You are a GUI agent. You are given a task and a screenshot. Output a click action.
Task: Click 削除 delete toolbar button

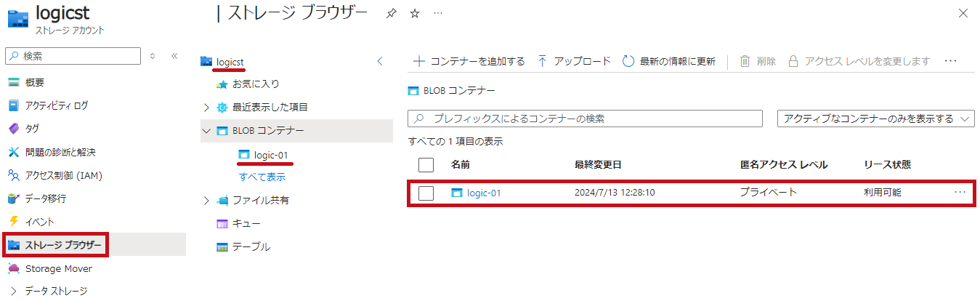[758, 61]
